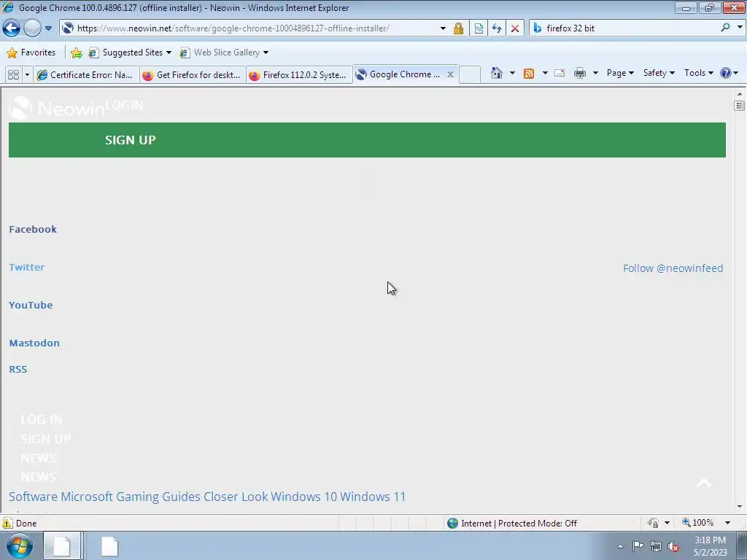Click the status bar warning icon
This screenshot has height=560, width=747.
[x=7, y=523]
